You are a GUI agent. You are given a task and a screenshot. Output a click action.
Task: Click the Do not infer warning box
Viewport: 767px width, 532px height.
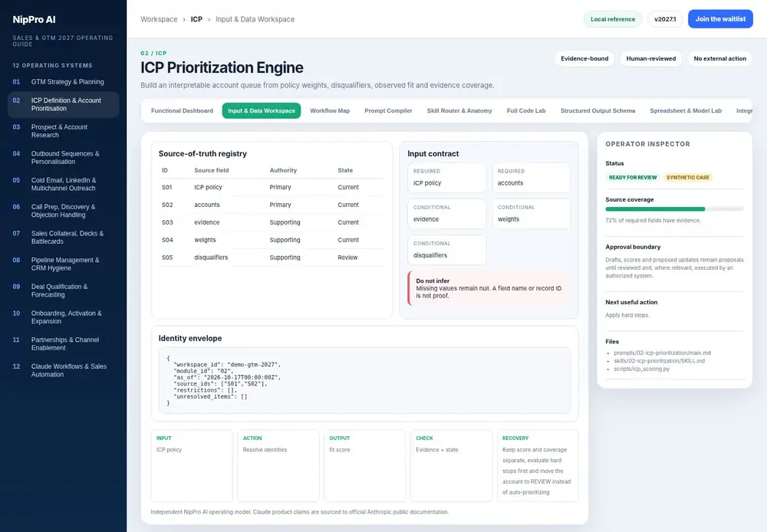[489, 288]
